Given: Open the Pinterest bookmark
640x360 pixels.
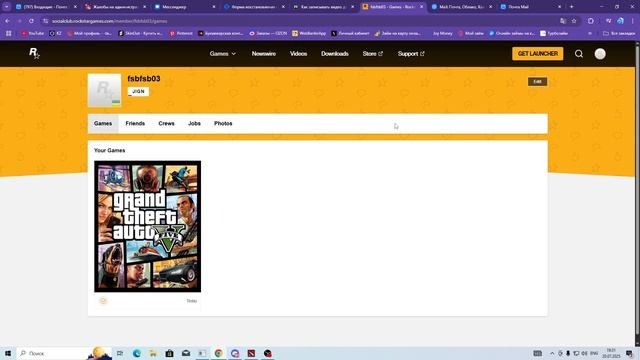Looking at the screenshot, I should (181, 33).
